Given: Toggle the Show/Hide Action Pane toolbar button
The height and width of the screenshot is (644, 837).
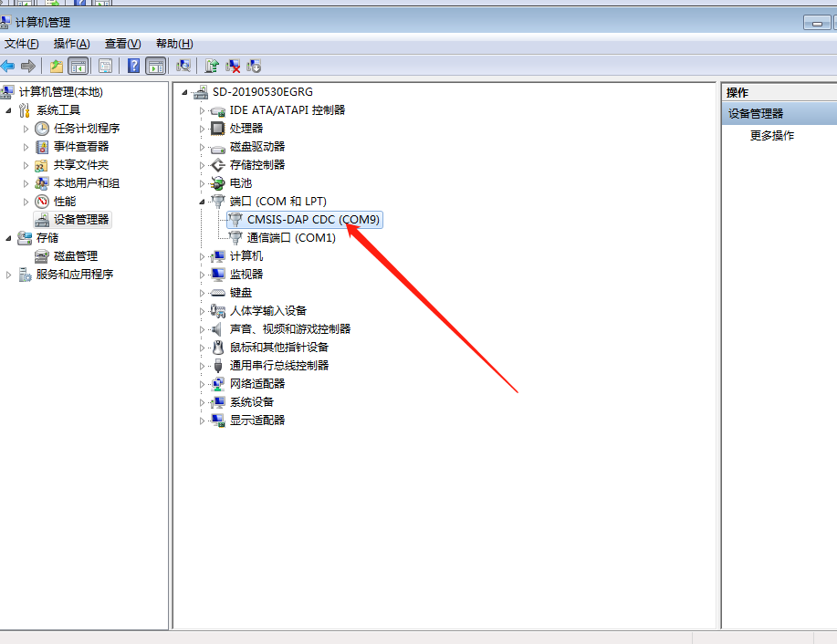Looking at the screenshot, I should coord(156,66).
